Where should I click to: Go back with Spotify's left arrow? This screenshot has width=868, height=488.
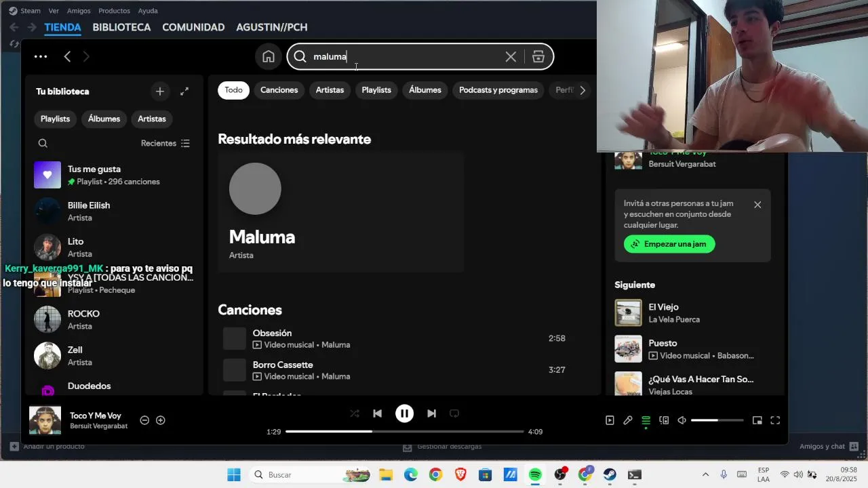67,57
